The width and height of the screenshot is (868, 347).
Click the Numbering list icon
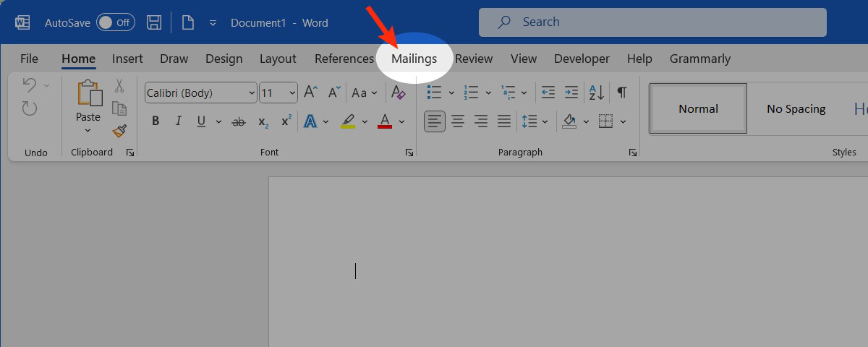472,93
